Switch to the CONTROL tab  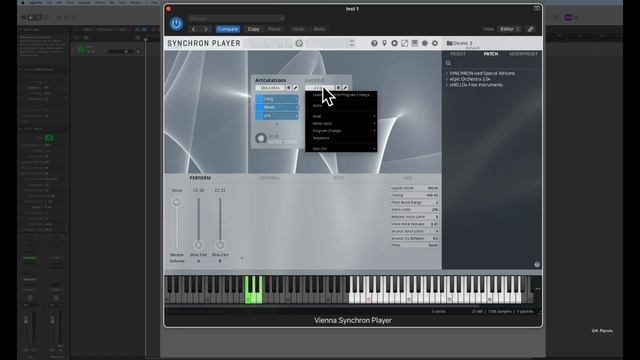[269, 178]
